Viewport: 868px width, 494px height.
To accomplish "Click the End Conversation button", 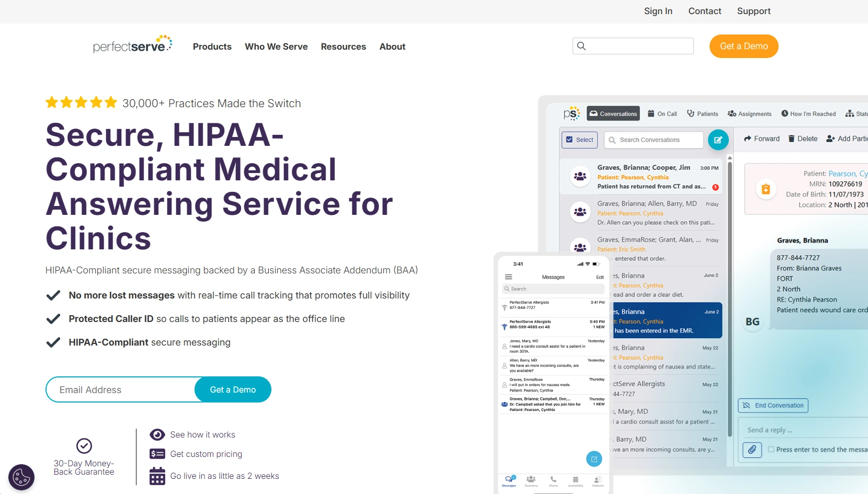I will click(773, 405).
